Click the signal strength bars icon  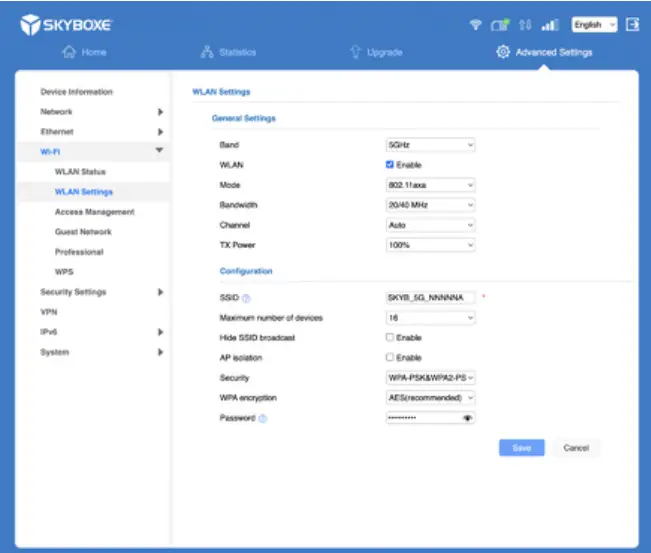click(549, 24)
